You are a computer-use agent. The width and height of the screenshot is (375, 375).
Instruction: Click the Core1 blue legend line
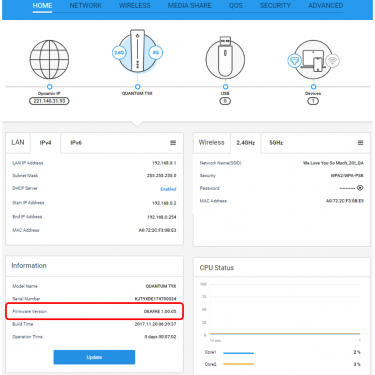pyautogui.click(x=238, y=353)
